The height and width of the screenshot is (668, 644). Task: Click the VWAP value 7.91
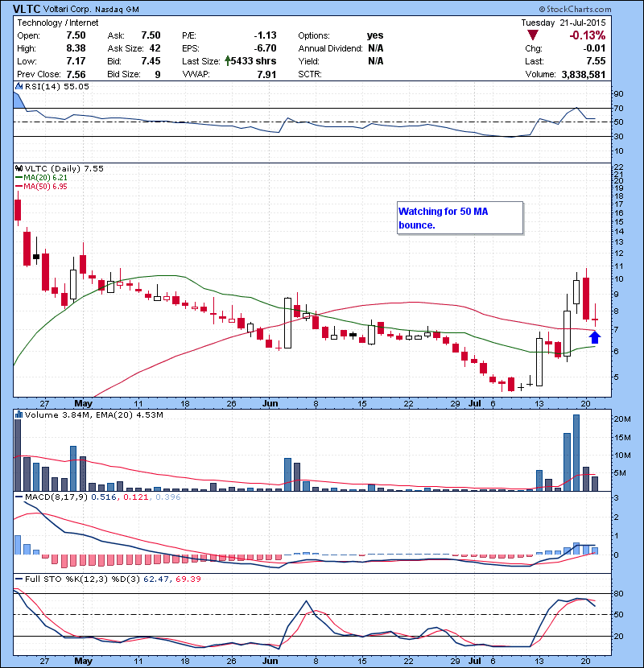pyautogui.click(x=266, y=74)
